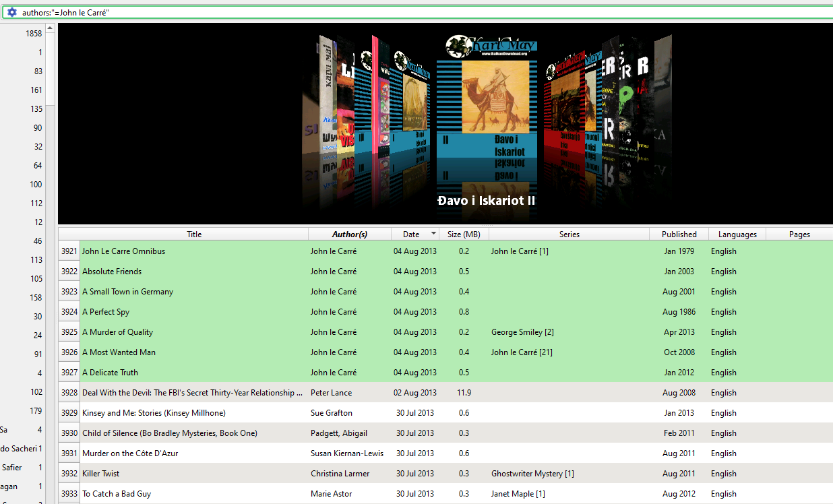
Task: Click published date Apr 2013
Action: point(679,332)
